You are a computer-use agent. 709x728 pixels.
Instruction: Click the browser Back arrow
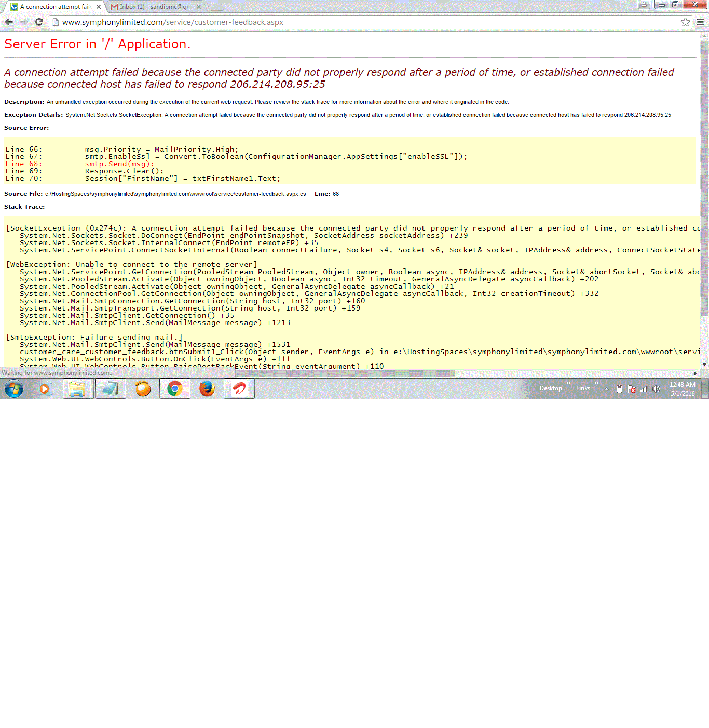coord(9,22)
